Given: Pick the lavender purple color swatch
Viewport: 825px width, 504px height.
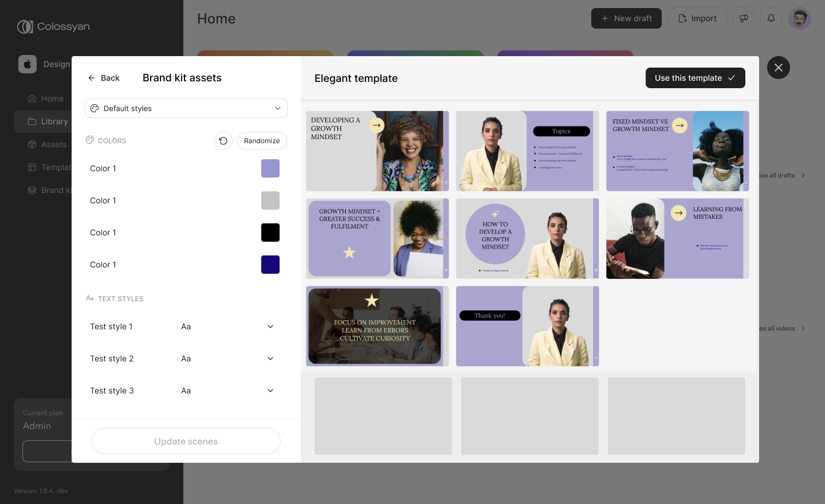Looking at the screenshot, I should [270, 168].
